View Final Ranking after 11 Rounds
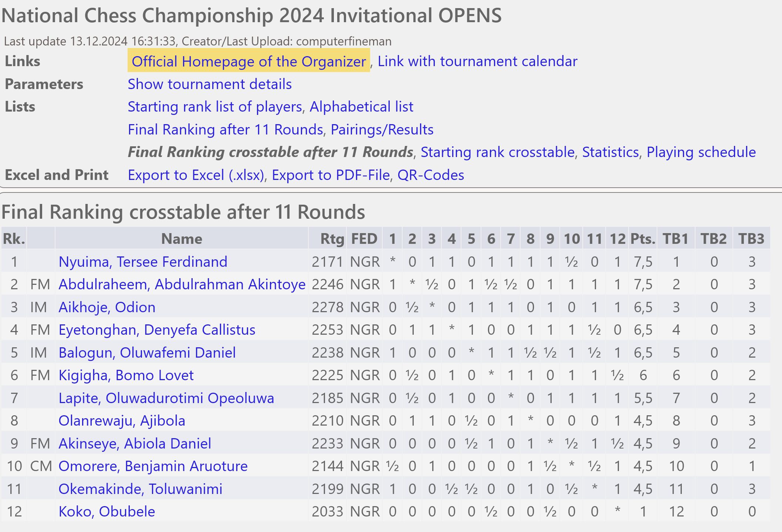Viewport: 782px width, 532px height. [x=226, y=130]
